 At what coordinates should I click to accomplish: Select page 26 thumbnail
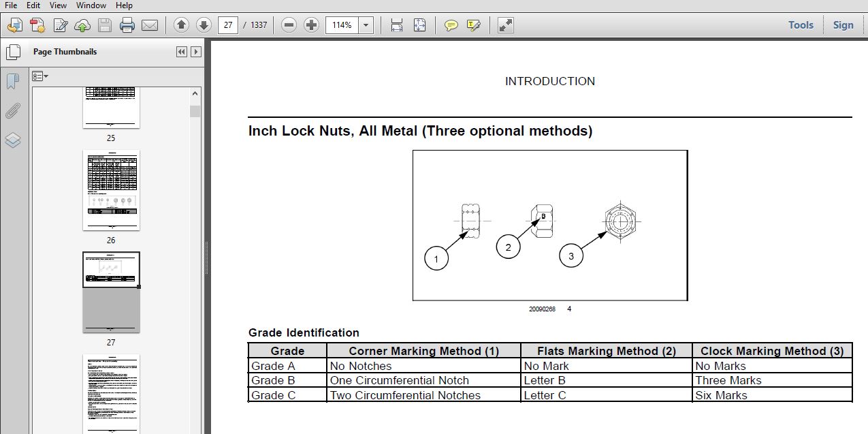pos(111,191)
